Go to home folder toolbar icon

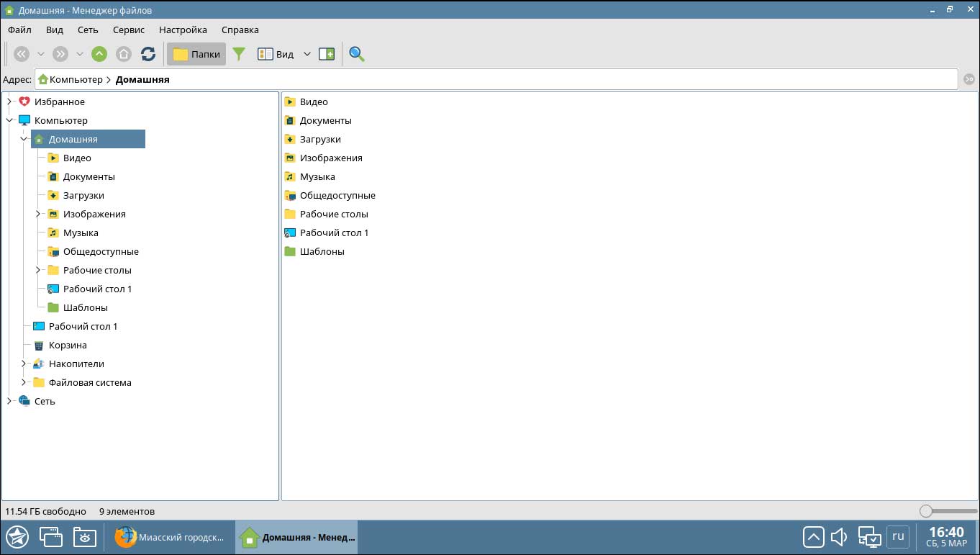click(x=124, y=54)
